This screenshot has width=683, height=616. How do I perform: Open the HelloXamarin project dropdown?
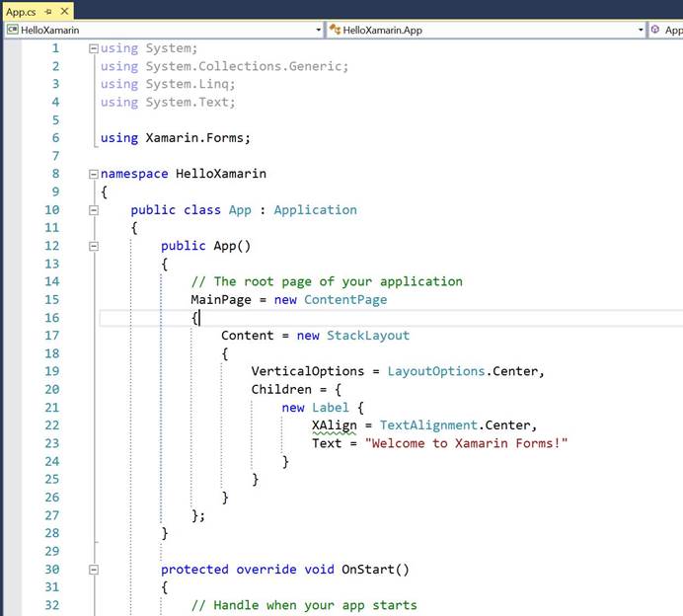(319, 30)
